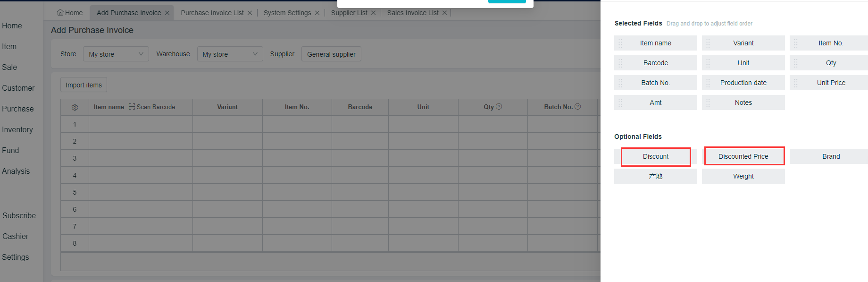Click the table column settings gear icon
868x282 pixels.
75,107
